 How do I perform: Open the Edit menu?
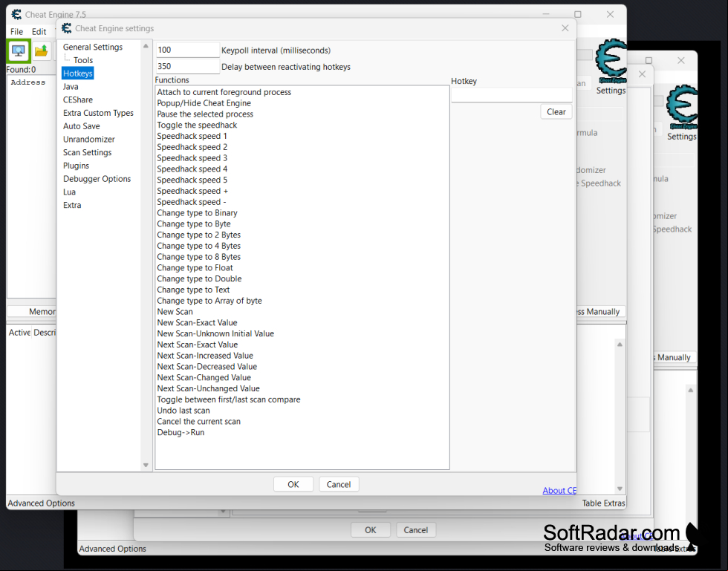click(x=39, y=32)
